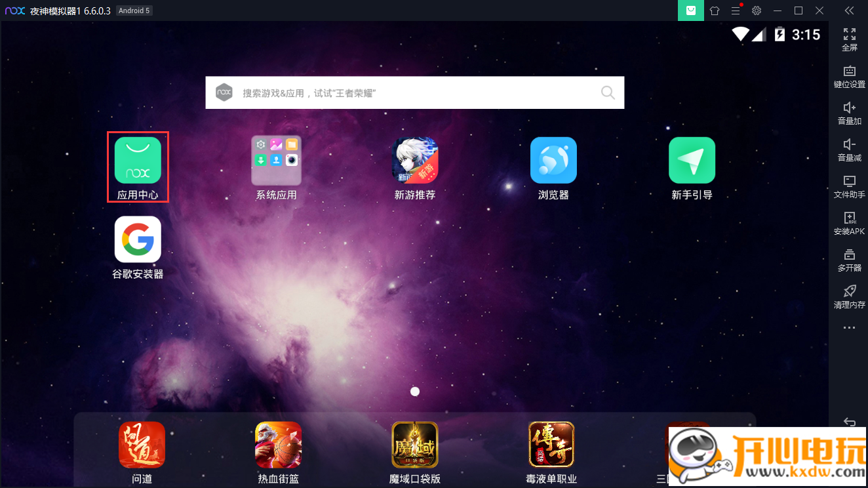Viewport: 868px width, 488px height.
Task: Click 全屏 fullscreen in the sidebar
Action: pyautogui.click(x=849, y=39)
